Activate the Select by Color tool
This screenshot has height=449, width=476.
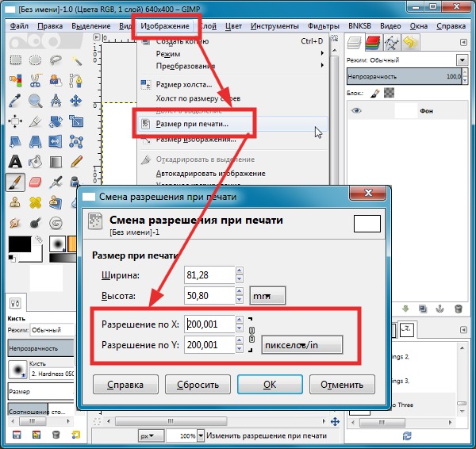pyautogui.click(x=15, y=80)
